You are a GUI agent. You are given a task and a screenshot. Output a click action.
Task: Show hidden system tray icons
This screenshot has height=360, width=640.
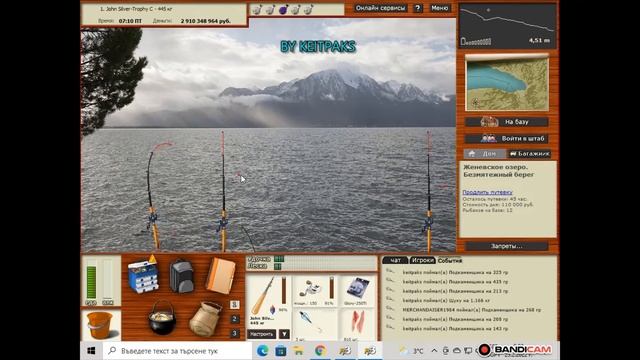tap(434, 350)
